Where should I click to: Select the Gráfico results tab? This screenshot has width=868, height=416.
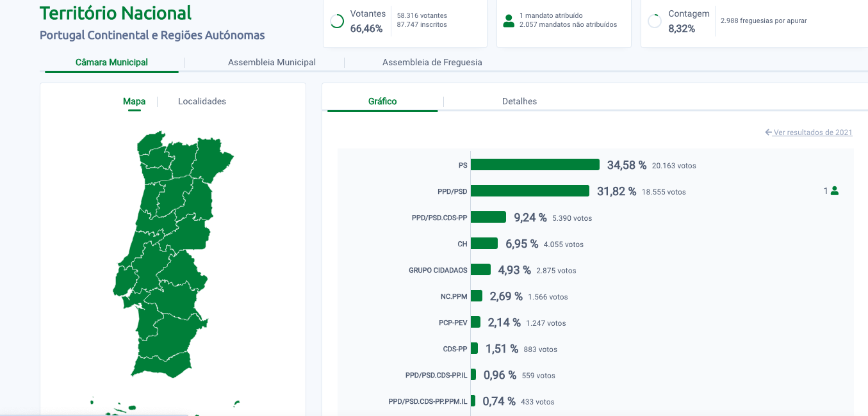(382, 101)
